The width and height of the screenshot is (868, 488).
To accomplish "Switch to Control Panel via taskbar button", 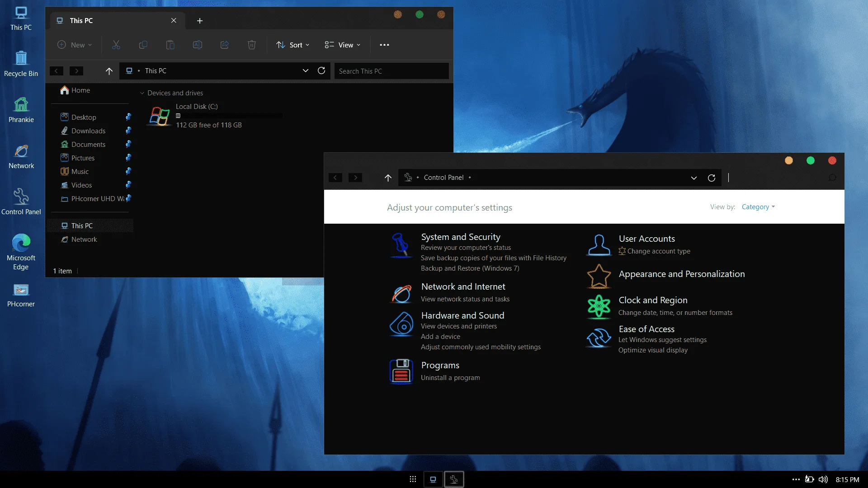I will pyautogui.click(x=454, y=479).
